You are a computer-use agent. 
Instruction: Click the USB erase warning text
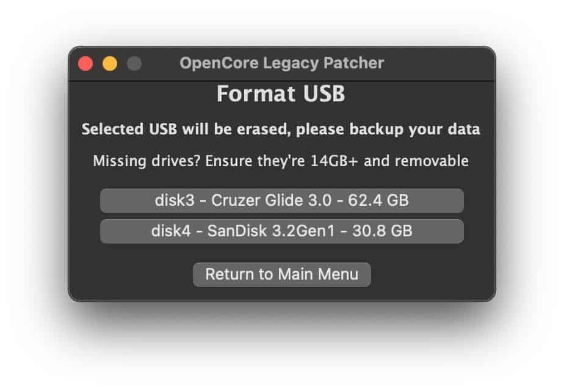(281, 129)
